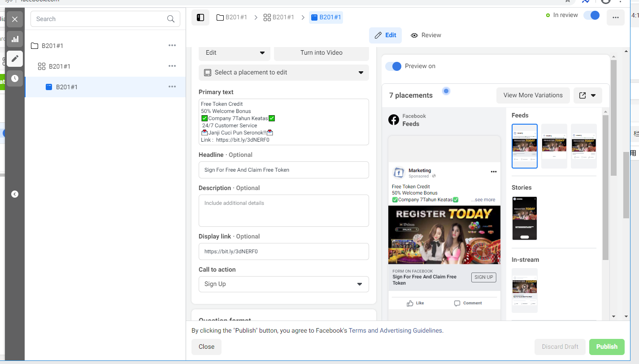
Task: Open the Select a placement to edit dropdown
Action: click(284, 73)
